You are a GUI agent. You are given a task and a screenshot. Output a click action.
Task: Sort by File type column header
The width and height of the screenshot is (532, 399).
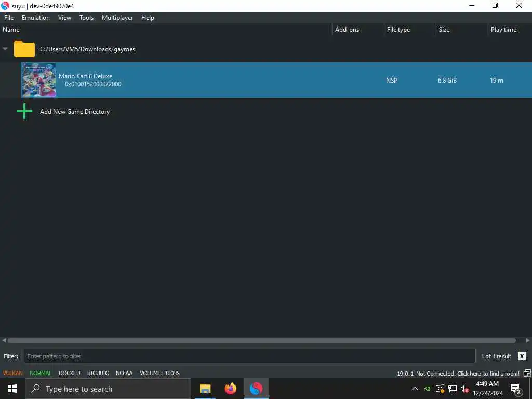pos(410,30)
